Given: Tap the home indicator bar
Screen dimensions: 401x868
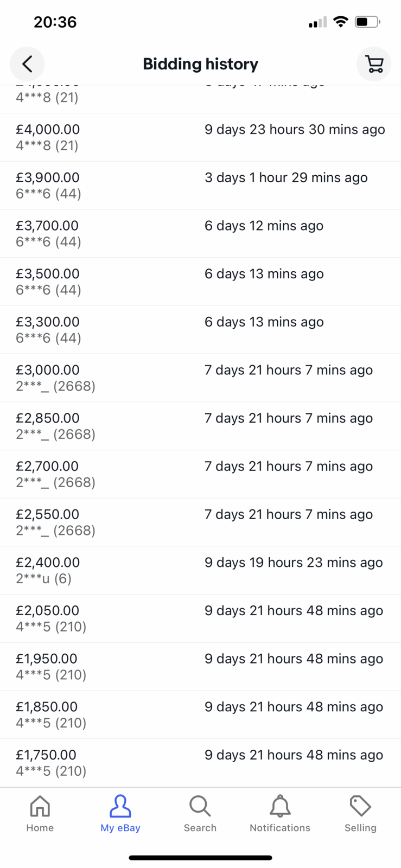Looking at the screenshot, I should coord(200,858).
